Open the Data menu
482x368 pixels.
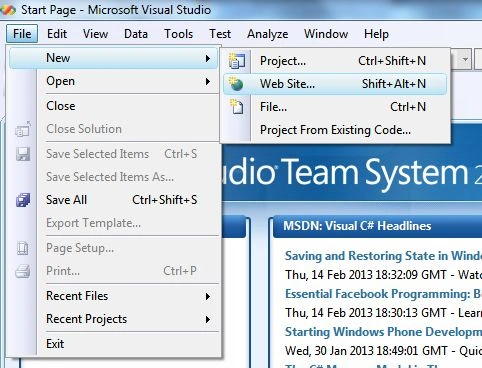pyautogui.click(x=136, y=34)
